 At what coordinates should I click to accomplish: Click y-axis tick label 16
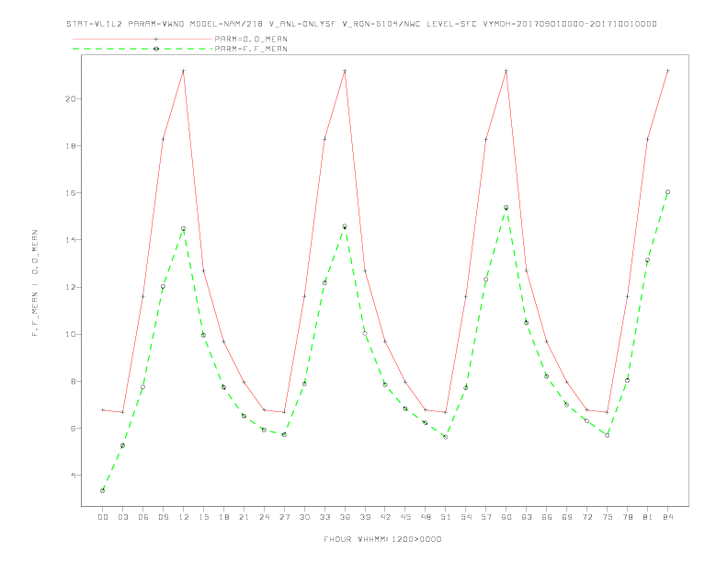71,193
